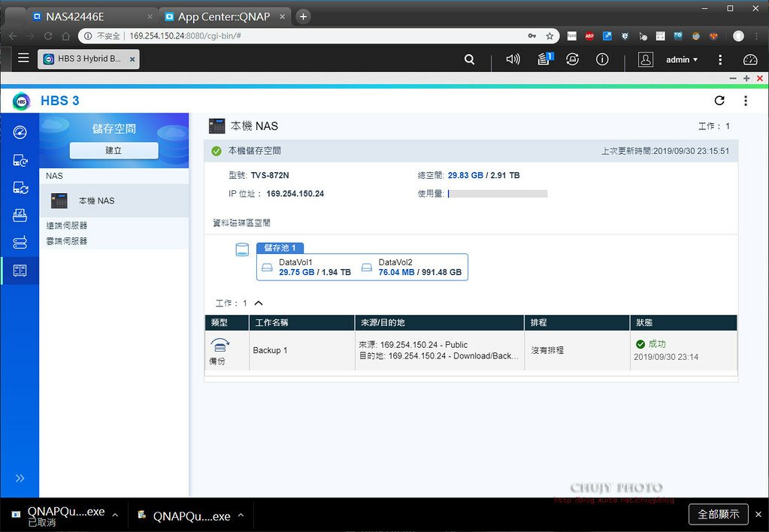Screen dimensions: 769x532
Task: Switch to the App Center::QNAP browser tab
Action: (224, 17)
